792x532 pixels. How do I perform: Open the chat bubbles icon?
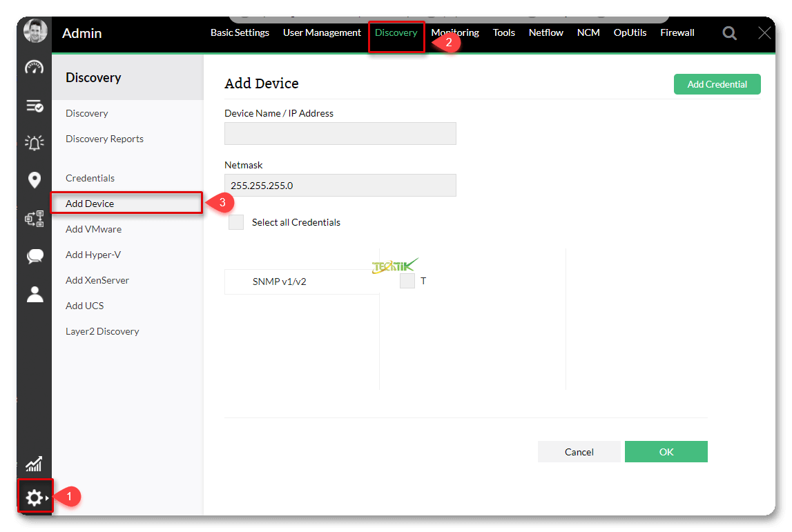coord(34,257)
